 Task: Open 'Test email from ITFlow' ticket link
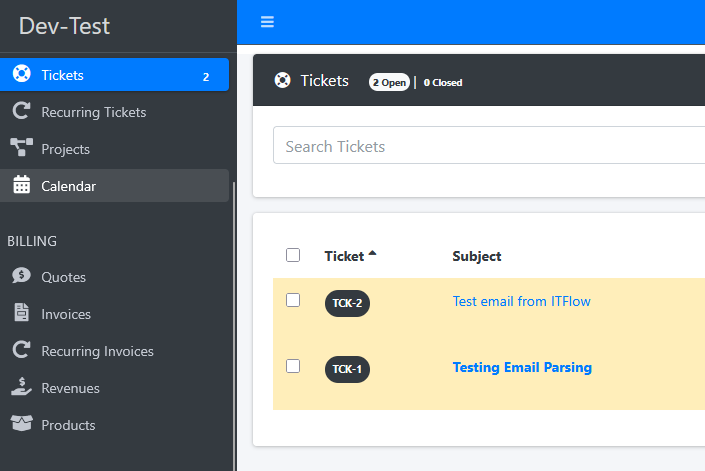coord(521,301)
